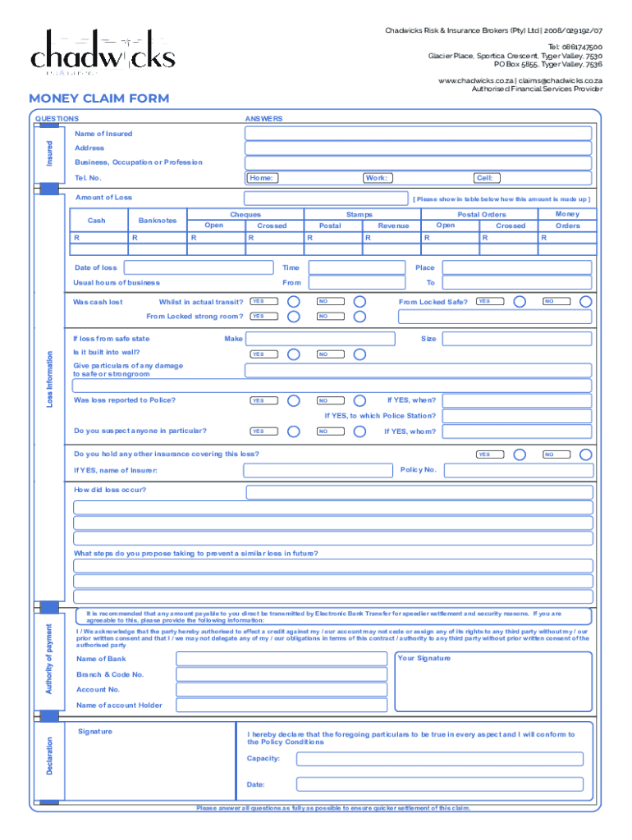Focus the Amount of Loss field
The image size is (632, 840).
(x=325, y=199)
